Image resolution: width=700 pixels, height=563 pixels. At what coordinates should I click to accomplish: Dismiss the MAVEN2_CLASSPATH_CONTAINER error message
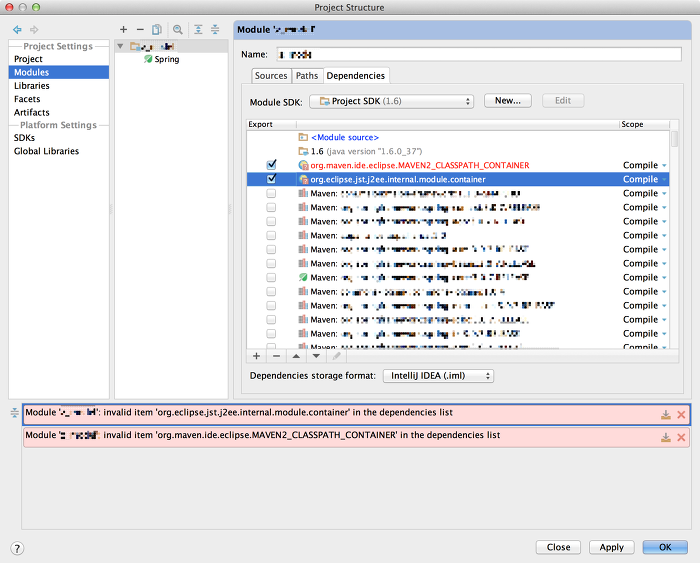[x=681, y=437]
